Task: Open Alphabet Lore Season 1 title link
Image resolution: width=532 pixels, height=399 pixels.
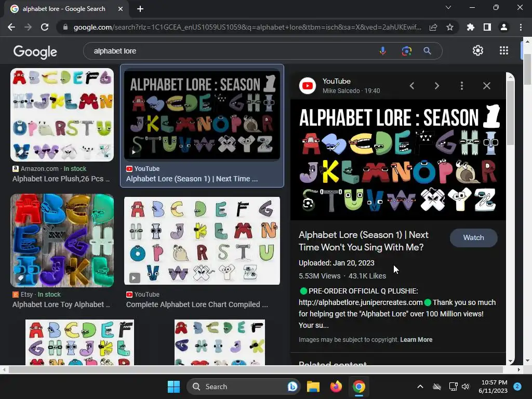Action: [x=363, y=241]
